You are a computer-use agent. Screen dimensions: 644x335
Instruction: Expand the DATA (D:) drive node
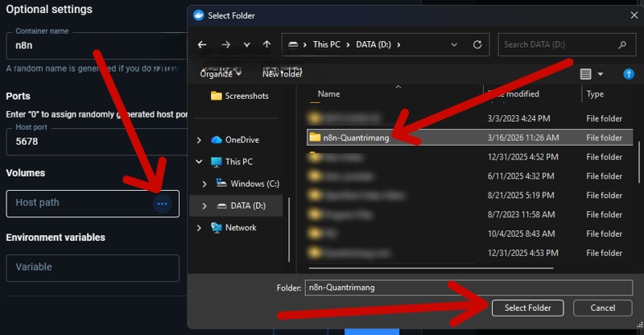point(204,205)
